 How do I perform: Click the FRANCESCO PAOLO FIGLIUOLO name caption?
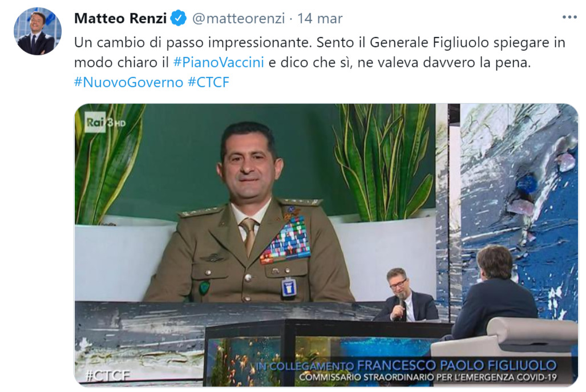pyautogui.click(x=456, y=365)
